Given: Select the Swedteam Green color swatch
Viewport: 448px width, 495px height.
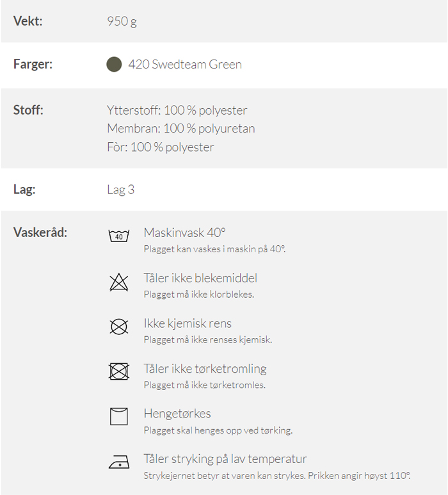Looking at the screenshot, I should click(x=114, y=65).
